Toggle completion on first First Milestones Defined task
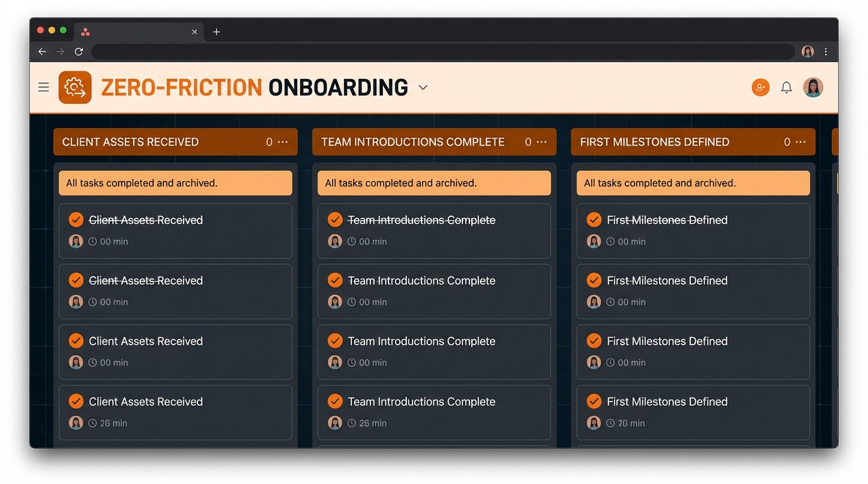This screenshot has height=484, width=868. click(x=594, y=219)
